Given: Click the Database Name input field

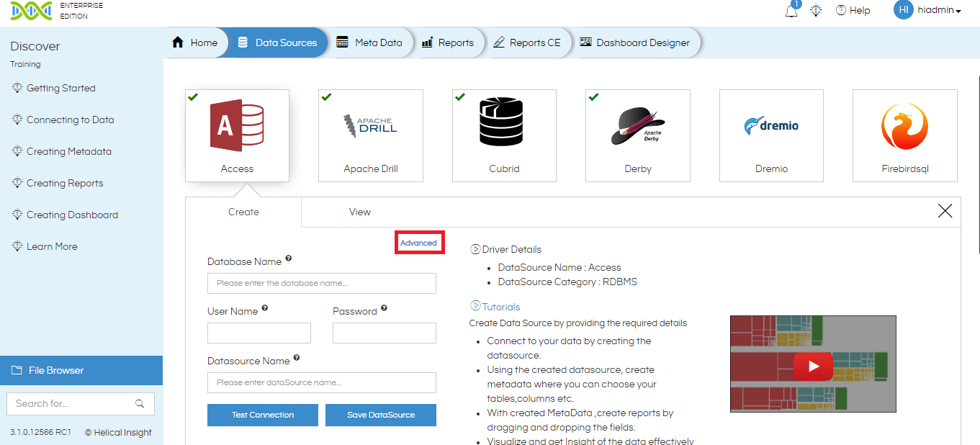Looking at the screenshot, I should tap(322, 283).
